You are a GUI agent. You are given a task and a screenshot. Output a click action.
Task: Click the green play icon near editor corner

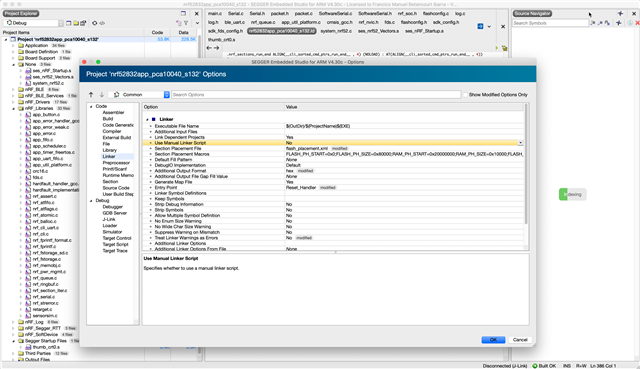click(x=497, y=48)
